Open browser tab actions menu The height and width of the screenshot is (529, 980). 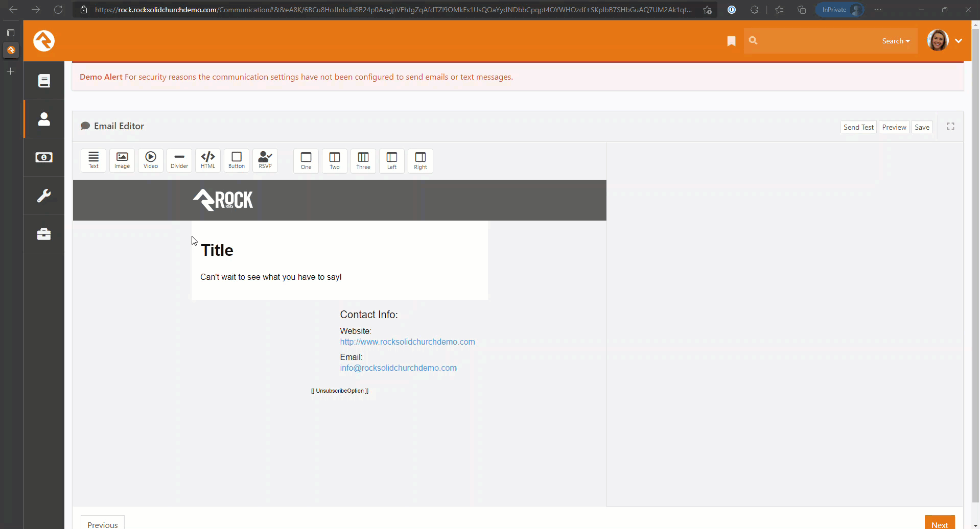coord(11,33)
